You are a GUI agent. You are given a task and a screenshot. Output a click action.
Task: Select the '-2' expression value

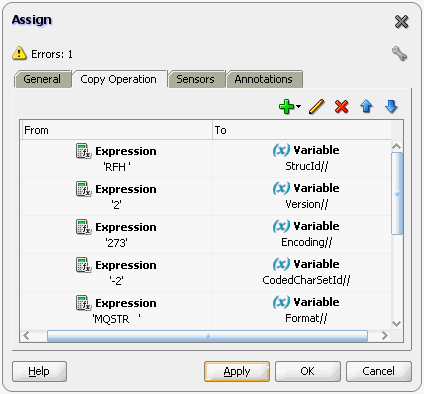pos(116,281)
